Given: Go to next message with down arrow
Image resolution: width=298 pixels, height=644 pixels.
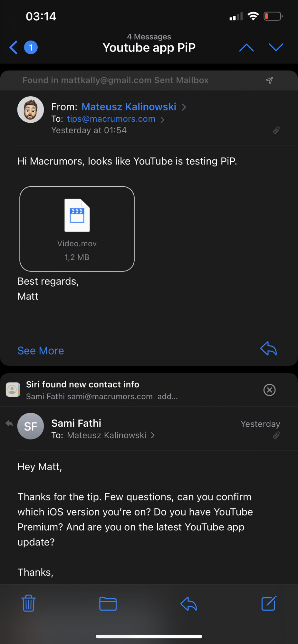Looking at the screenshot, I should (276, 47).
